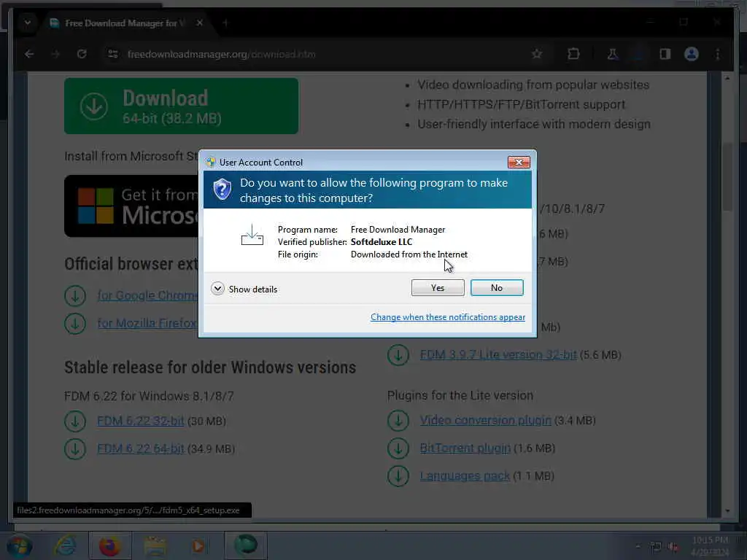The height and width of the screenshot is (560, 747).
Task: Click the Softdeluxe LLC publisher name
Action: click(381, 242)
